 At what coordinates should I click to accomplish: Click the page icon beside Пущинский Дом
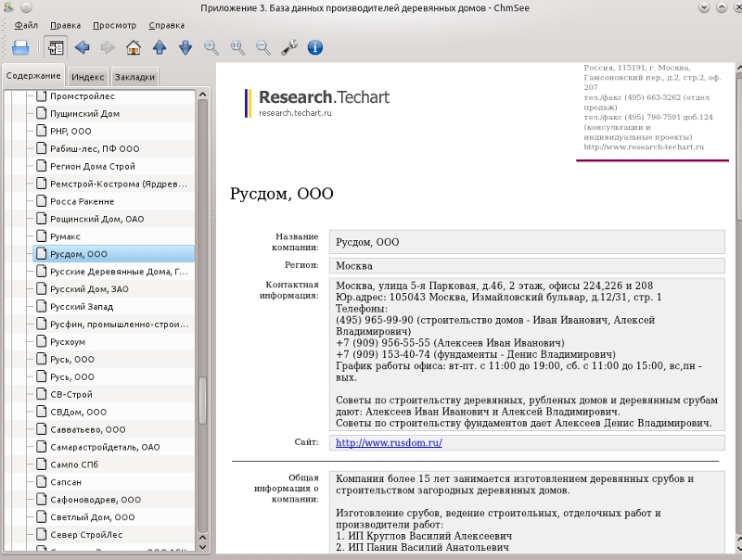(42, 113)
